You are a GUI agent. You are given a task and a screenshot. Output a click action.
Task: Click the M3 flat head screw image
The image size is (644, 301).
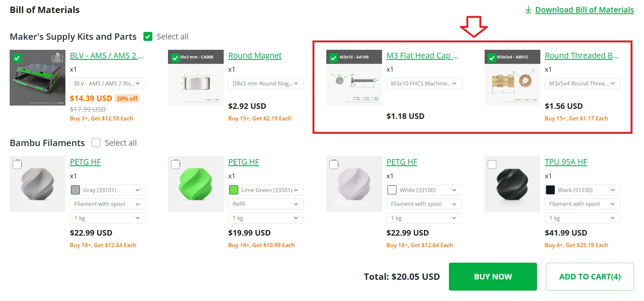point(354,78)
